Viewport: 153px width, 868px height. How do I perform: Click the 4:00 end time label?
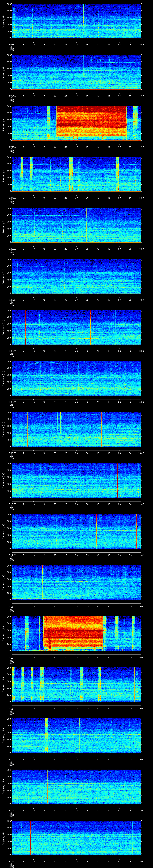click(x=141, y=147)
